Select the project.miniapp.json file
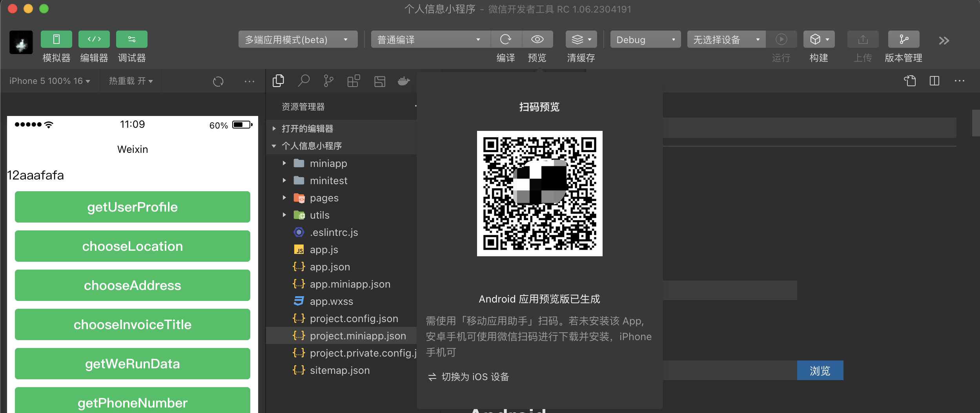The width and height of the screenshot is (980, 413). point(341,335)
